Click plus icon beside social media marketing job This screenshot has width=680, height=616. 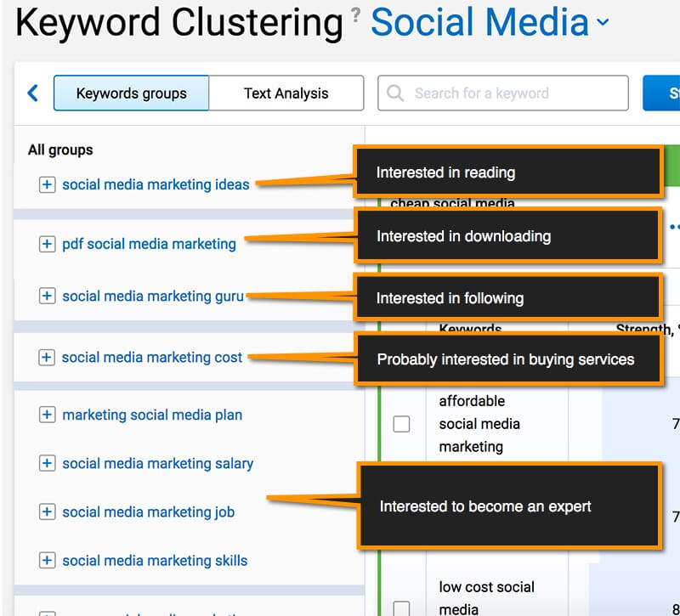(x=47, y=512)
